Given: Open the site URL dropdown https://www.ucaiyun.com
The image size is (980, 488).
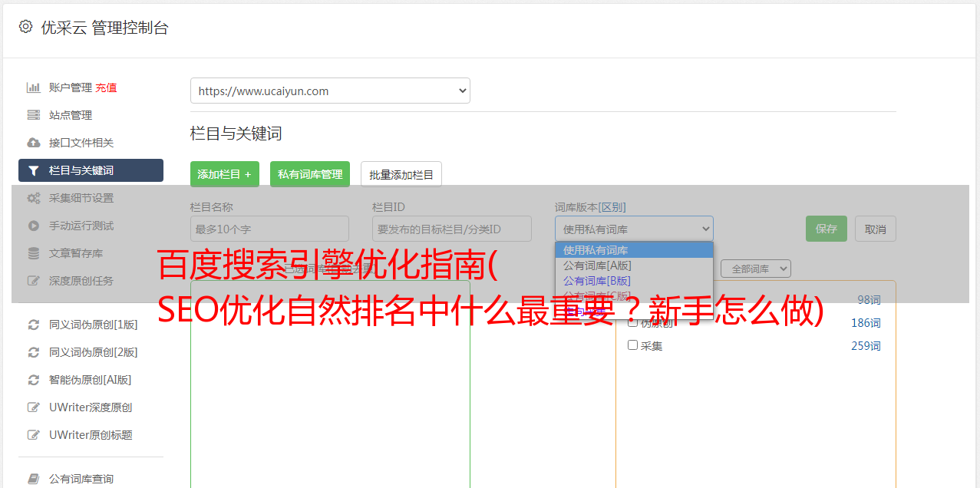Looking at the screenshot, I should coord(330,91).
